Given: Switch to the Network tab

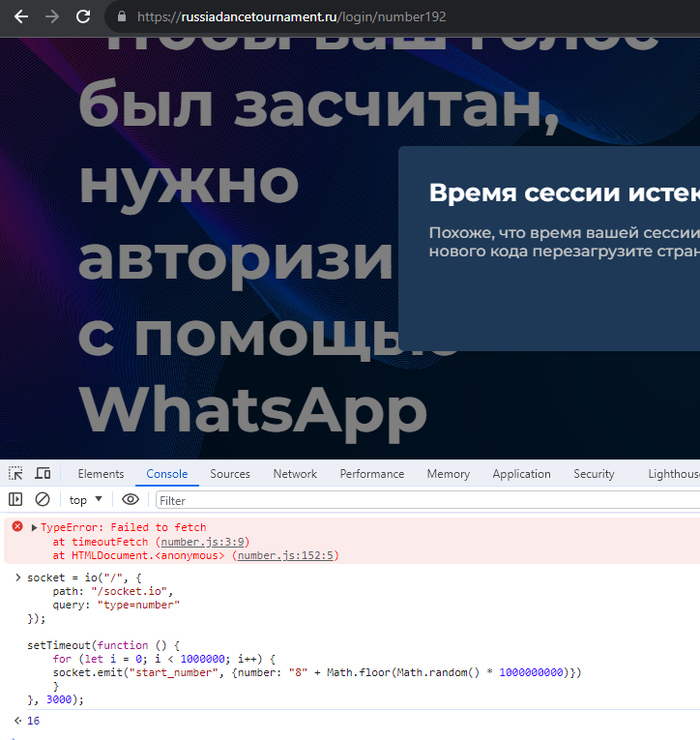Looking at the screenshot, I should (x=295, y=474).
